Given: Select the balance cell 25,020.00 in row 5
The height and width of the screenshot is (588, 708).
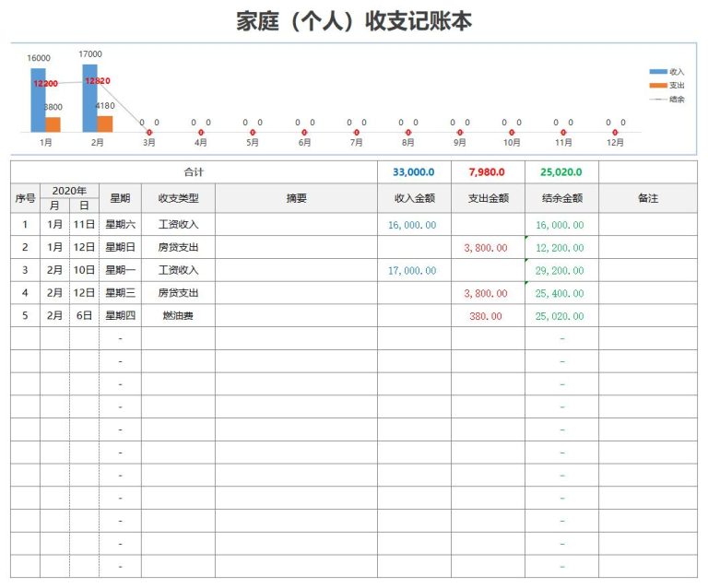Looking at the screenshot, I should pos(561,316).
